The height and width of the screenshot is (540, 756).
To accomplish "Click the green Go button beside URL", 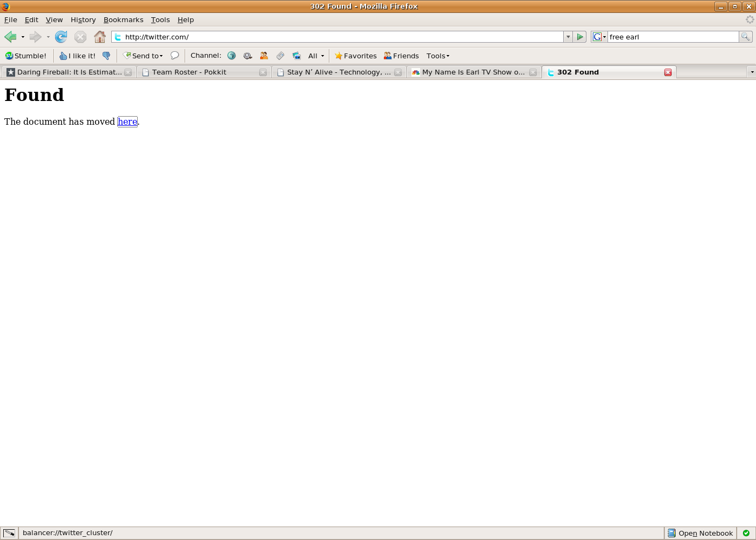I will pyautogui.click(x=580, y=37).
